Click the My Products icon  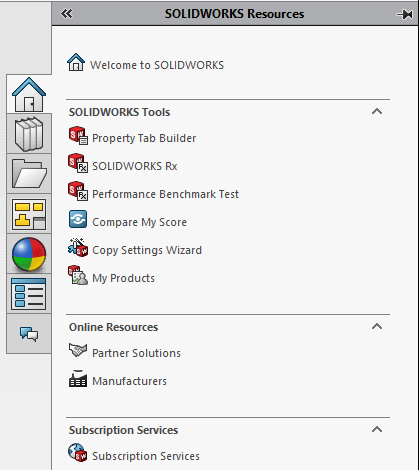[78, 275]
